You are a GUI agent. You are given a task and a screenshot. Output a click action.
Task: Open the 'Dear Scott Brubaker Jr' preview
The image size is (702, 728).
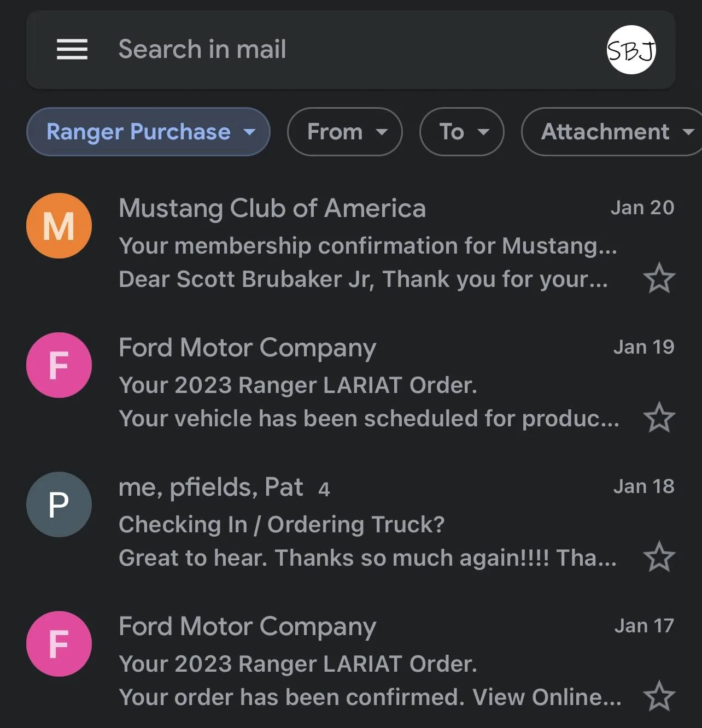point(364,279)
